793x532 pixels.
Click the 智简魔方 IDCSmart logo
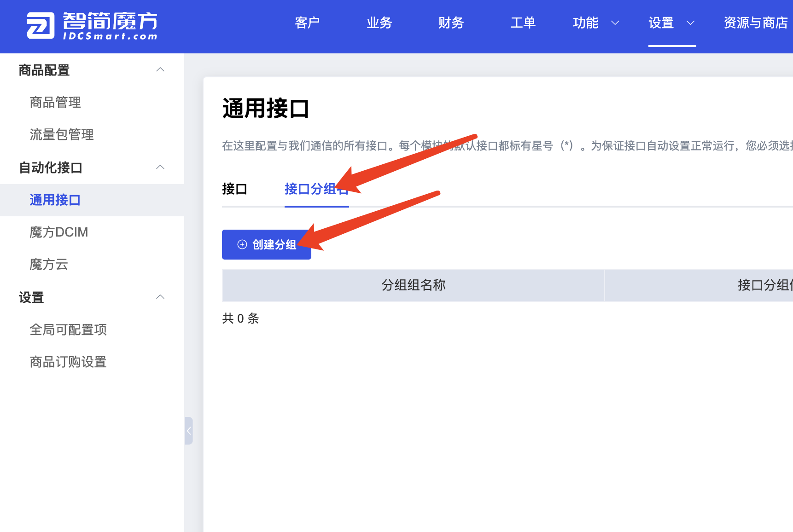[92, 25]
